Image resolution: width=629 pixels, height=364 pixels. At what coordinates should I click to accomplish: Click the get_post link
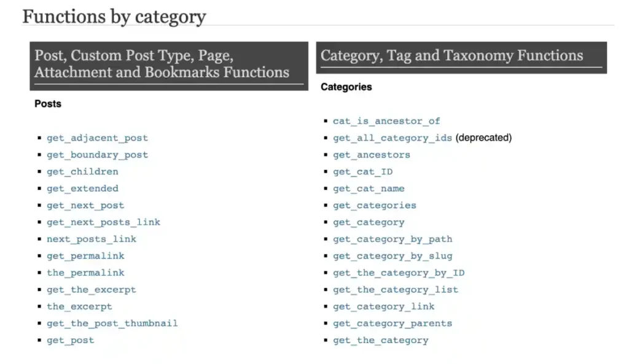[x=70, y=340]
